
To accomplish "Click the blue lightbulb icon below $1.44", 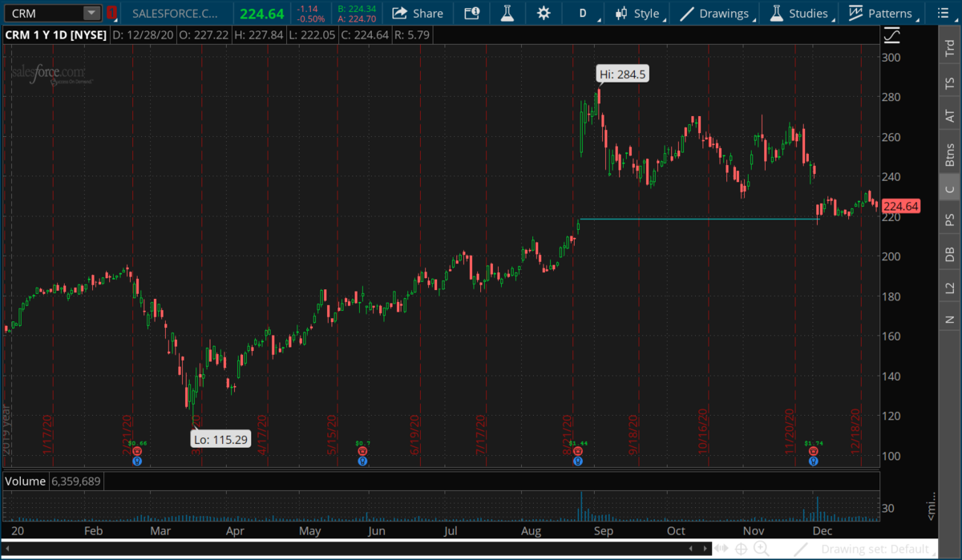I will tap(577, 461).
